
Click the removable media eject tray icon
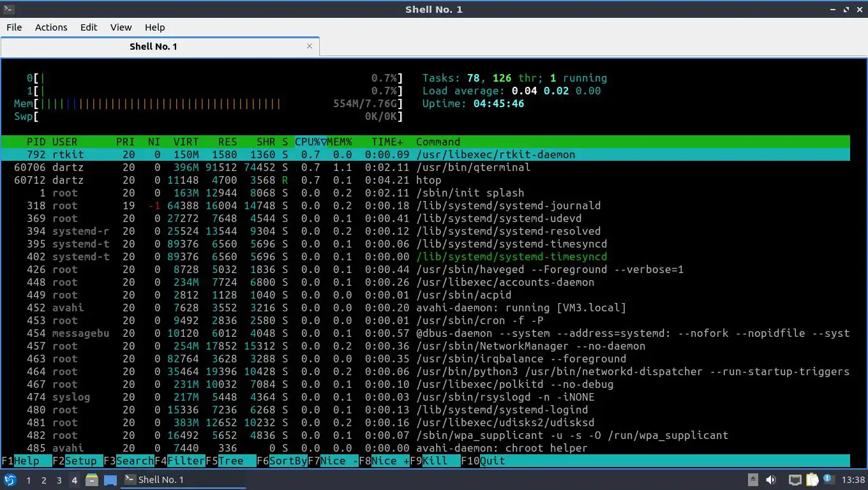coord(753,480)
